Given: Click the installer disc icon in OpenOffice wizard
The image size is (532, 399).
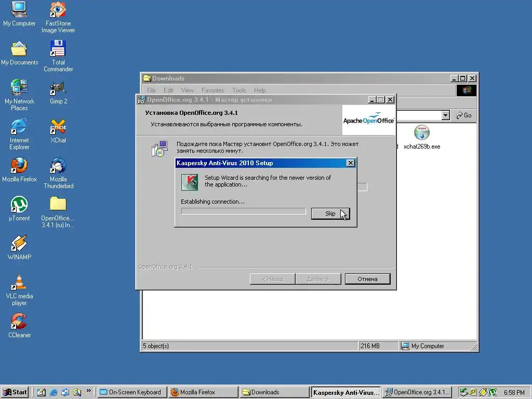Looking at the screenshot, I should [x=159, y=149].
